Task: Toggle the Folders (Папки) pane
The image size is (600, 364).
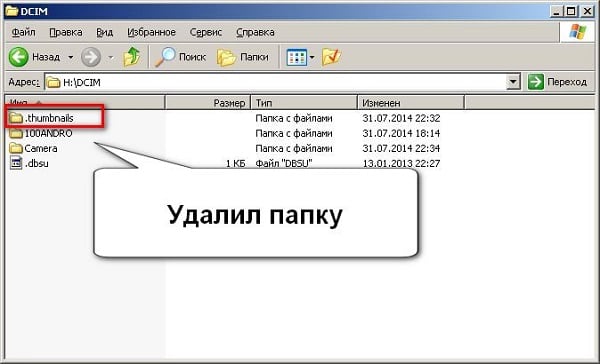Action: [x=243, y=57]
